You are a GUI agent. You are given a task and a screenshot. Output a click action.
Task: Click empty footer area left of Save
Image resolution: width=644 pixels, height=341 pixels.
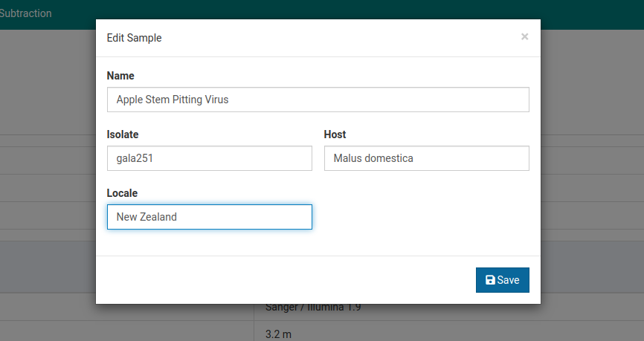283,280
